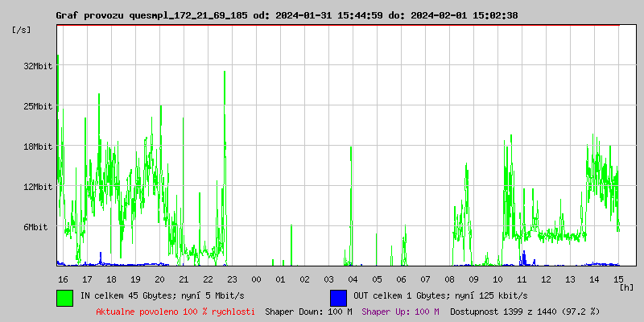644x322 pixels.
Task: Click the graph title text at top
Action: (287, 15)
